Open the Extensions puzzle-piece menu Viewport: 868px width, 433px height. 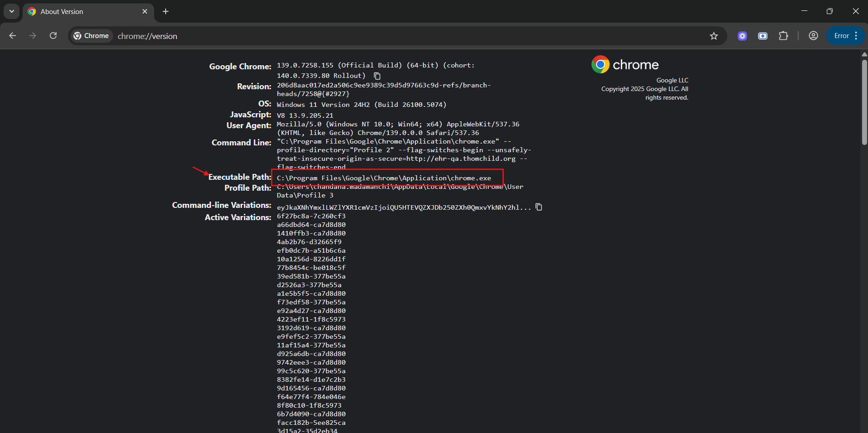point(783,36)
